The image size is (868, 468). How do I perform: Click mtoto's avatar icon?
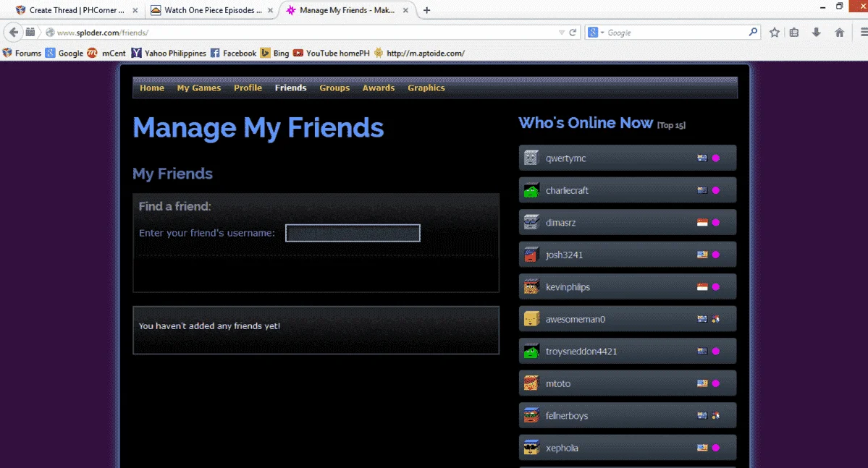(531, 383)
